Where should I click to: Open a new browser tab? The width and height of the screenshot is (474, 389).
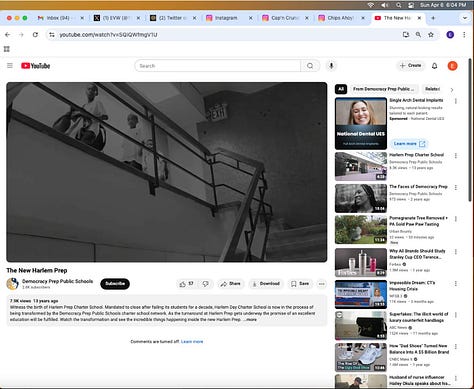[x=433, y=18]
